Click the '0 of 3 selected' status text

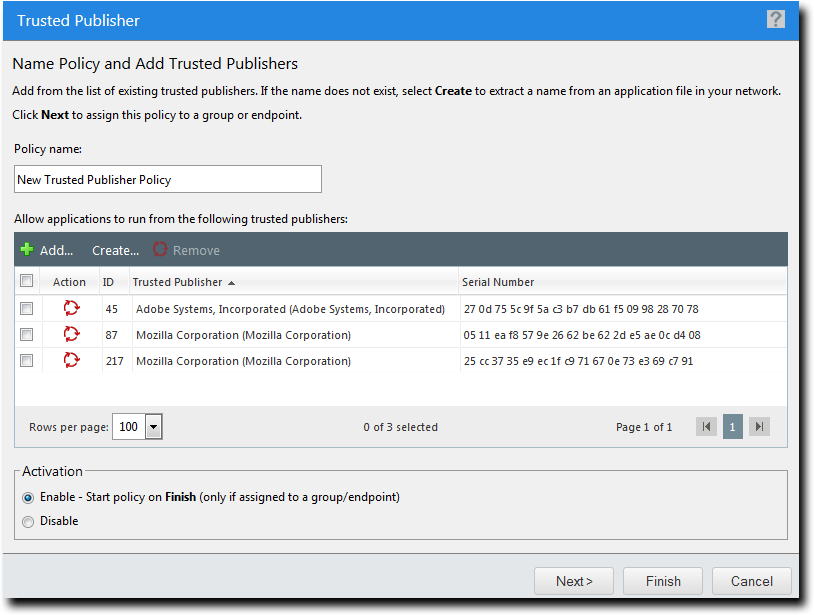[400, 427]
